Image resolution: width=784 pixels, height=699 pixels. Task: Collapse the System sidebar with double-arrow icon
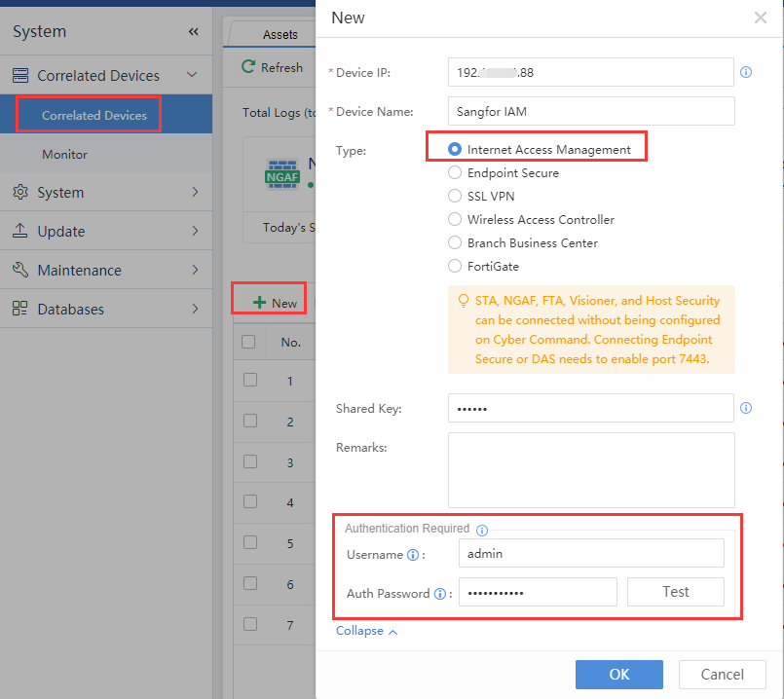[193, 32]
